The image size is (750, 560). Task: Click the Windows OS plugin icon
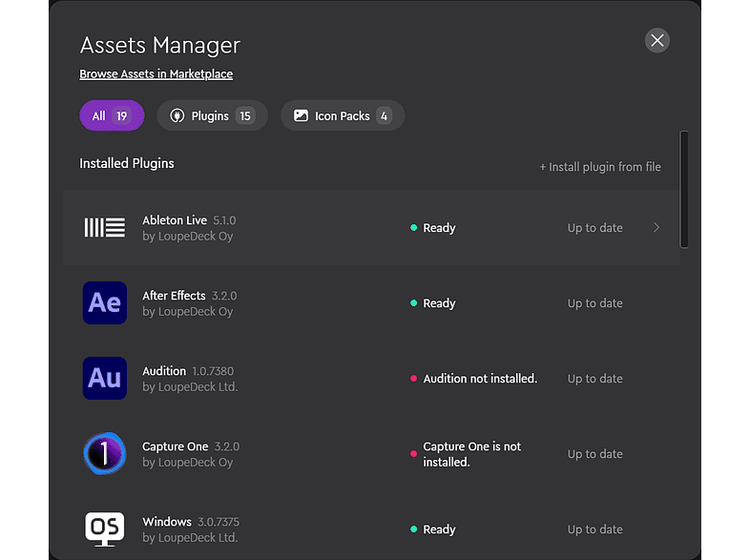105,528
